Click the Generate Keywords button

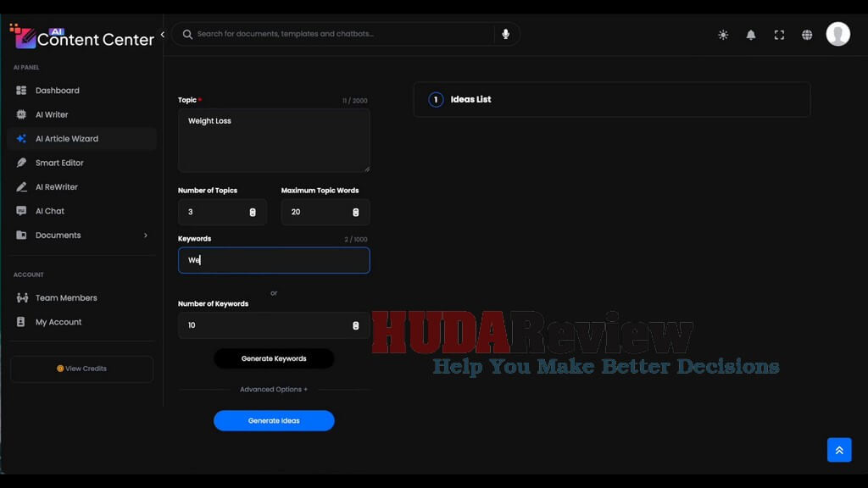(x=274, y=358)
